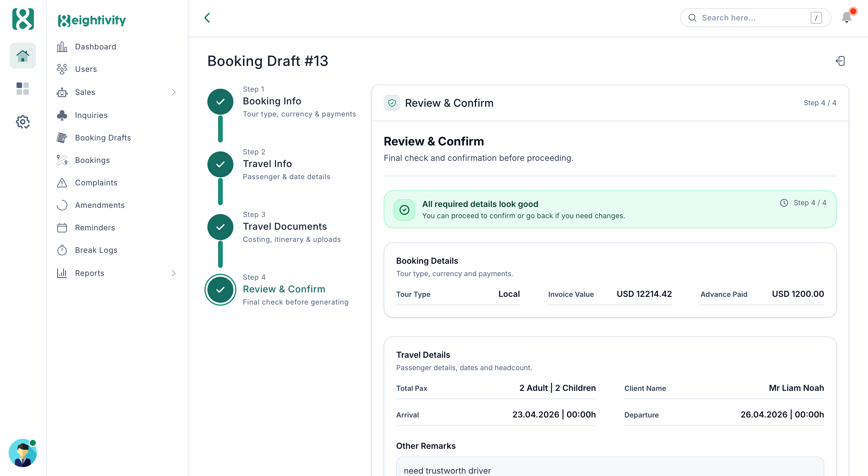
Task: Click the clock icon in banner
Action: coord(784,203)
